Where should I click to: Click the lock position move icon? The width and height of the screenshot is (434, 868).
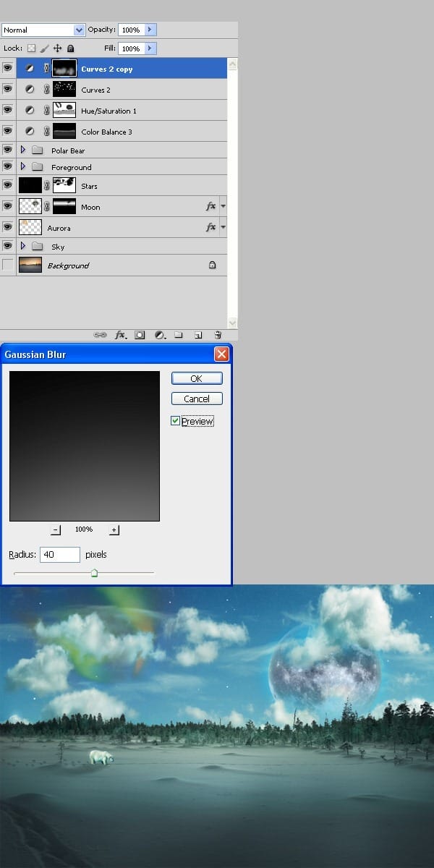tap(57, 48)
